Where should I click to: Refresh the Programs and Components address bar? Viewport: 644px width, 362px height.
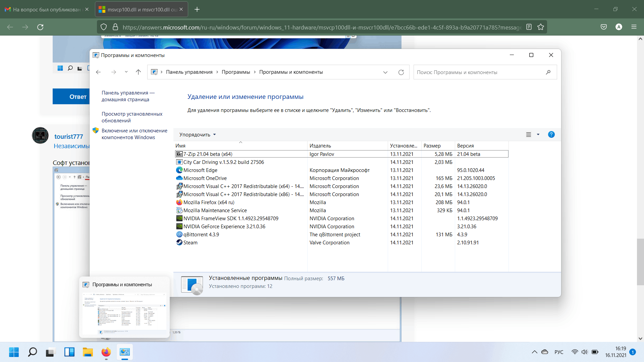click(401, 72)
